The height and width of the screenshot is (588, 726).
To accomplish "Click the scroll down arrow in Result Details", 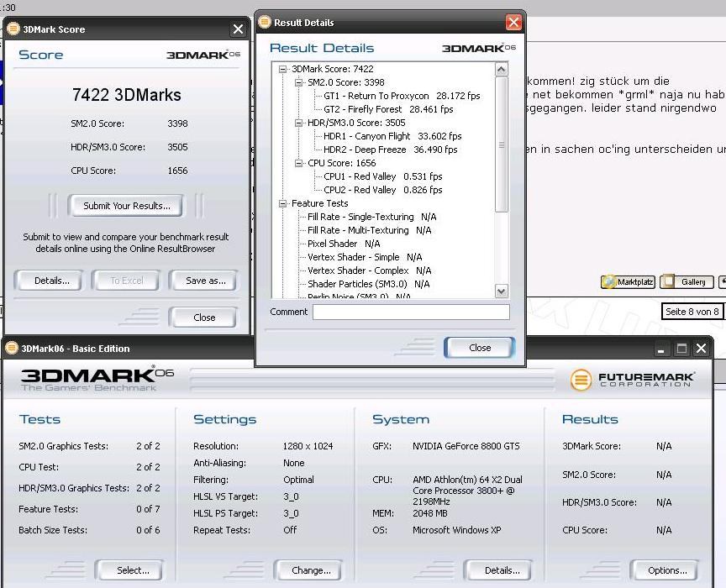I will (502, 291).
